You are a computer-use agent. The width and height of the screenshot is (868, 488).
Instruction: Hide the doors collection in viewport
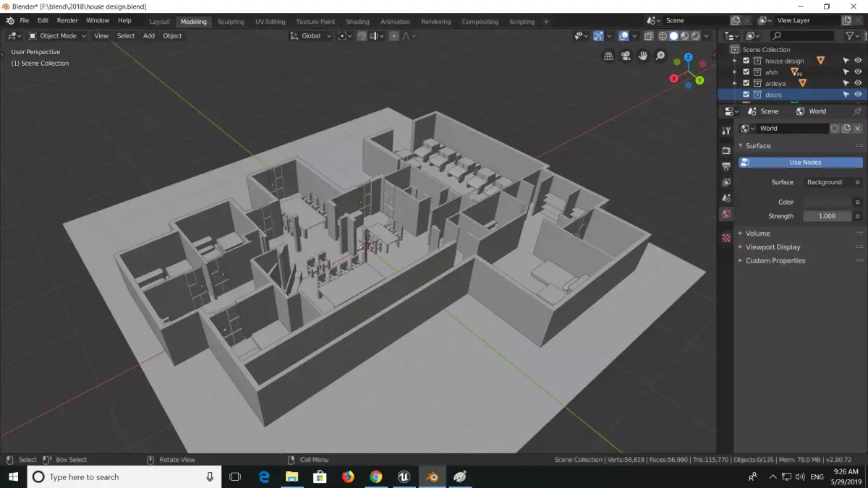(x=858, y=95)
